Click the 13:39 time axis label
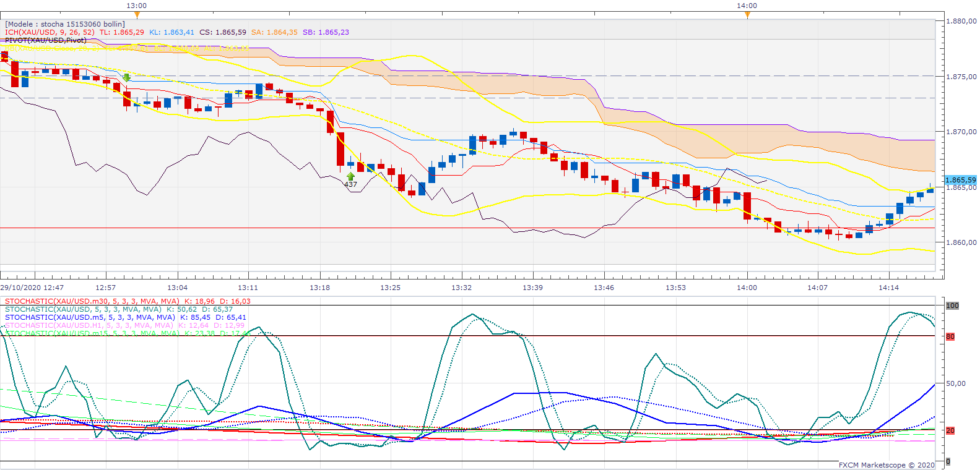 (x=533, y=288)
